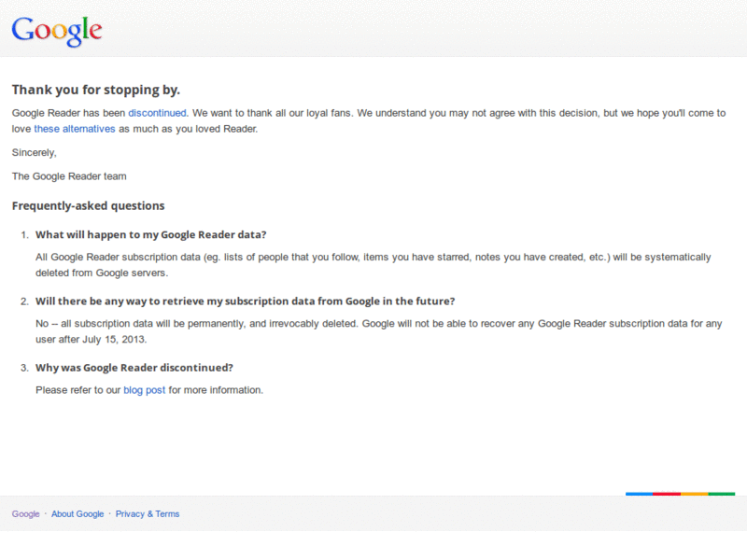Follow the "these alternatives" link
This screenshot has width=747, height=560.
point(75,129)
